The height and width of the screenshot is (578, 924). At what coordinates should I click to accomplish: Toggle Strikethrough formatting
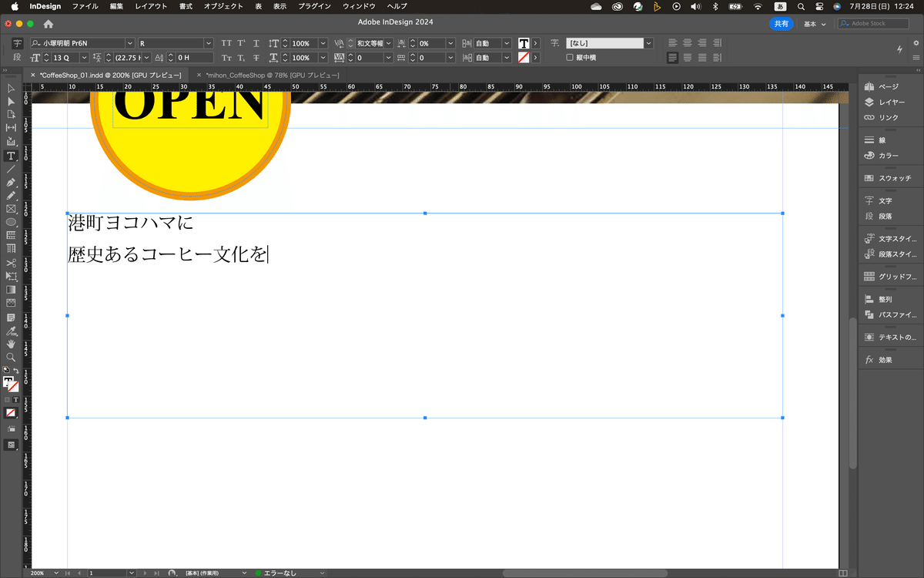click(x=256, y=58)
